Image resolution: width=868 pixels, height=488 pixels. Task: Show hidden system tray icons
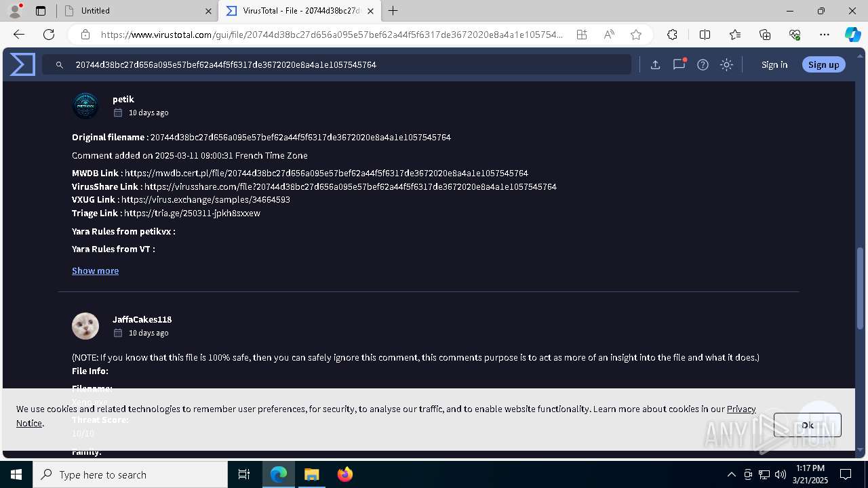point(731,474)
